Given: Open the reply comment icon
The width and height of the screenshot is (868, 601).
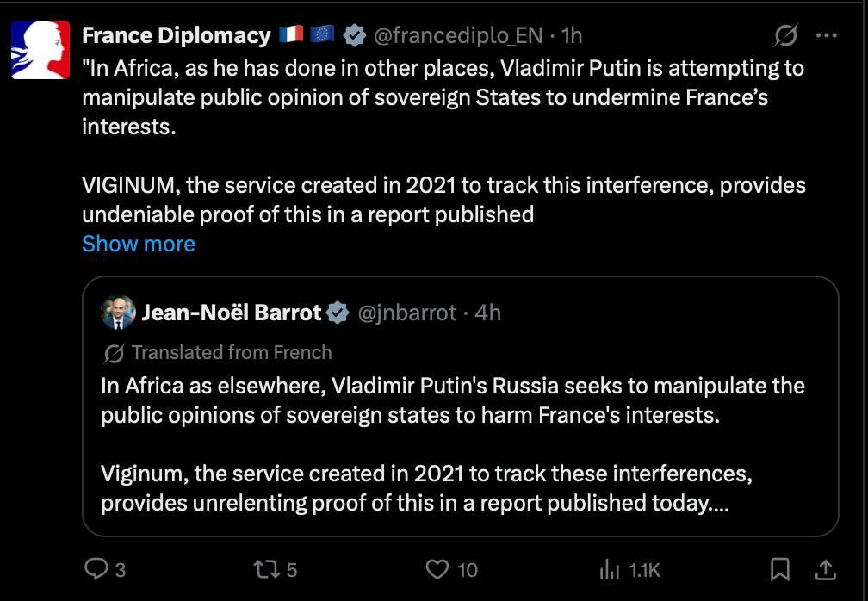Looking at the screenshot, I should tap(96, 569).
